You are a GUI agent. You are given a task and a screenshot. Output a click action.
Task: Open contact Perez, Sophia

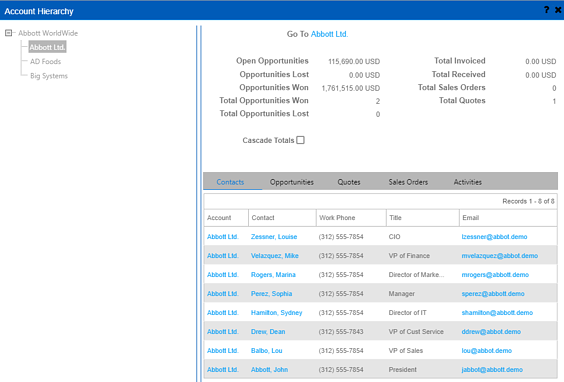click(x=272, y=294)
